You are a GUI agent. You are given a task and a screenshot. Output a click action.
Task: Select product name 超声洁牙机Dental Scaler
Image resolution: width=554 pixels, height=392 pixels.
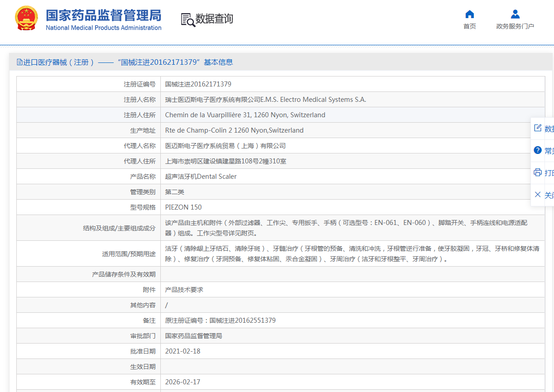[201, 177]
